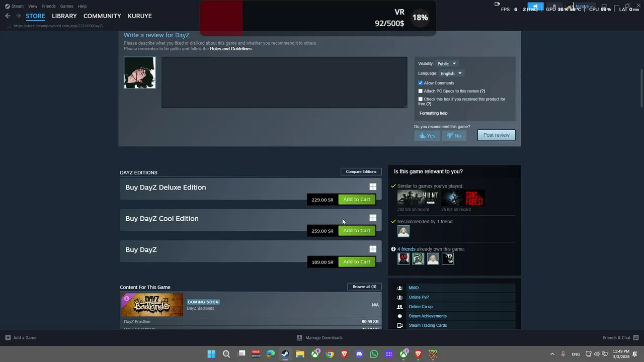The height and width of the screenshot is (362, 644).
Task: Select the No thumbs-down recommendation button
Action: coord(454,136)
